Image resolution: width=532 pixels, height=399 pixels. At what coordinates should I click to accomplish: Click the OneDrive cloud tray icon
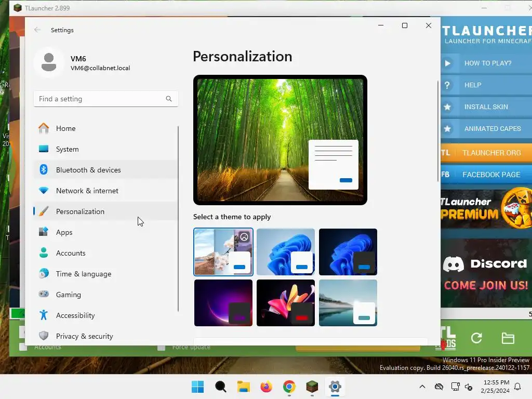(438, 387)
